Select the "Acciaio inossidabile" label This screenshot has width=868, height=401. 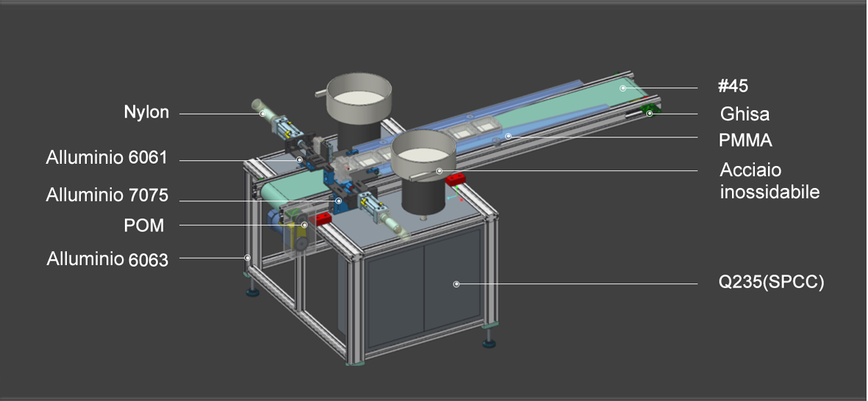pos(769,181)
